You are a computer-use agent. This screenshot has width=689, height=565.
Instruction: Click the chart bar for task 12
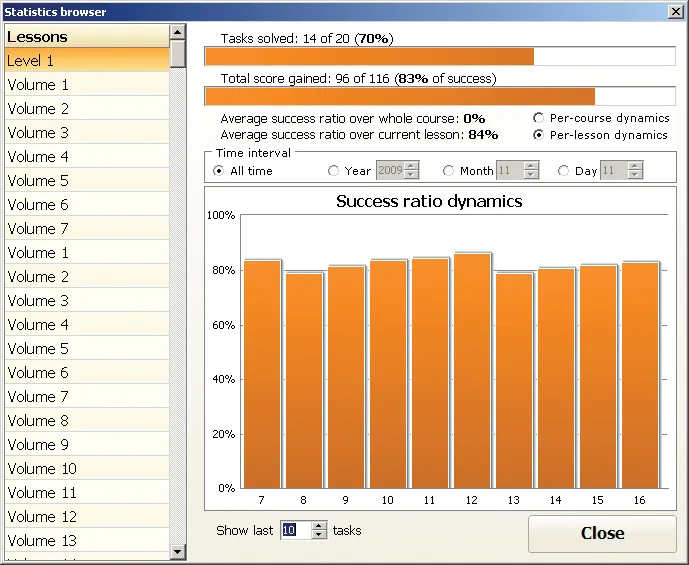point(472,371)
